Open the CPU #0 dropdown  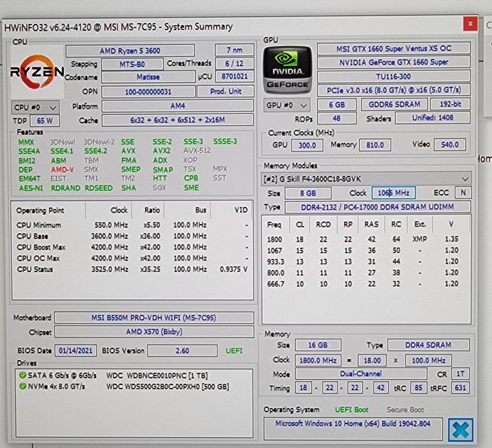click(35, 108)
